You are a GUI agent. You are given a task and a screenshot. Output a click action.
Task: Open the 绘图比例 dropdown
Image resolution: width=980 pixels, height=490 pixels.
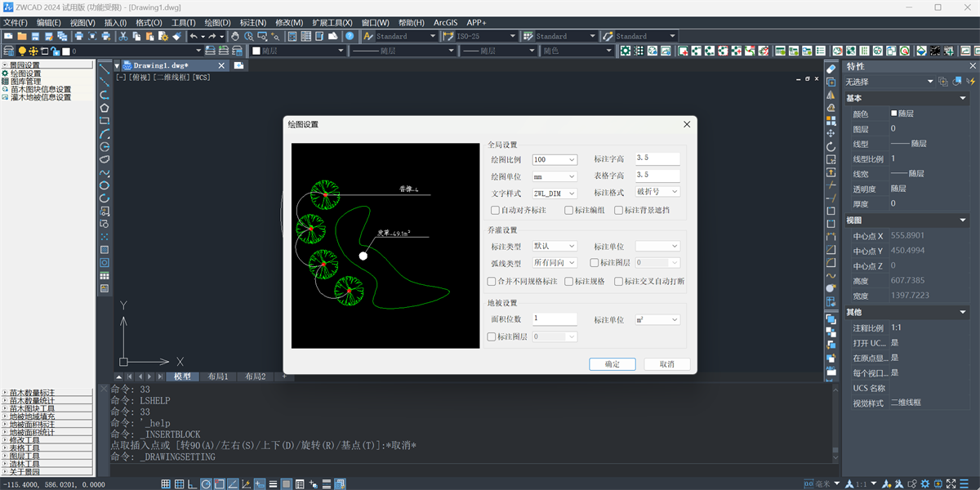[555, 159]
